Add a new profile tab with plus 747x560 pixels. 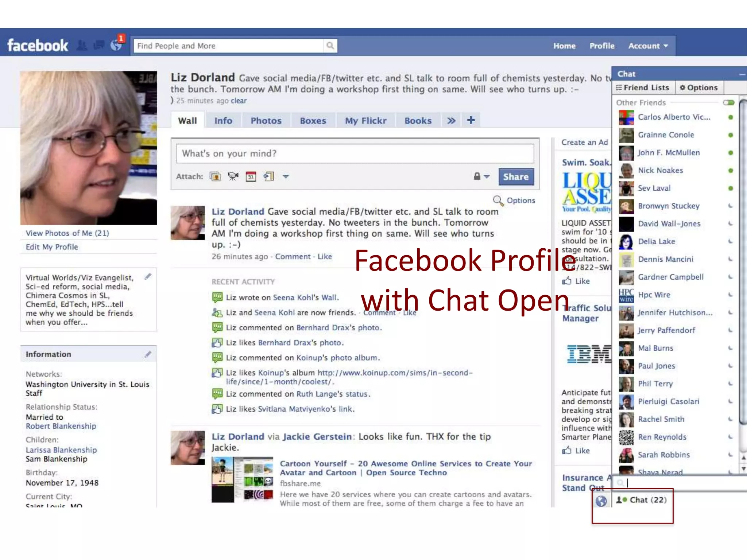pyautogui.click(x=471, y=120)
